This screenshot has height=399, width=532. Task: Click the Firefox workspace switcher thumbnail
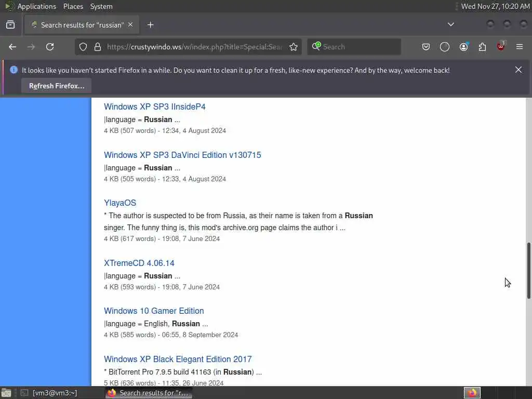point(472,393)
